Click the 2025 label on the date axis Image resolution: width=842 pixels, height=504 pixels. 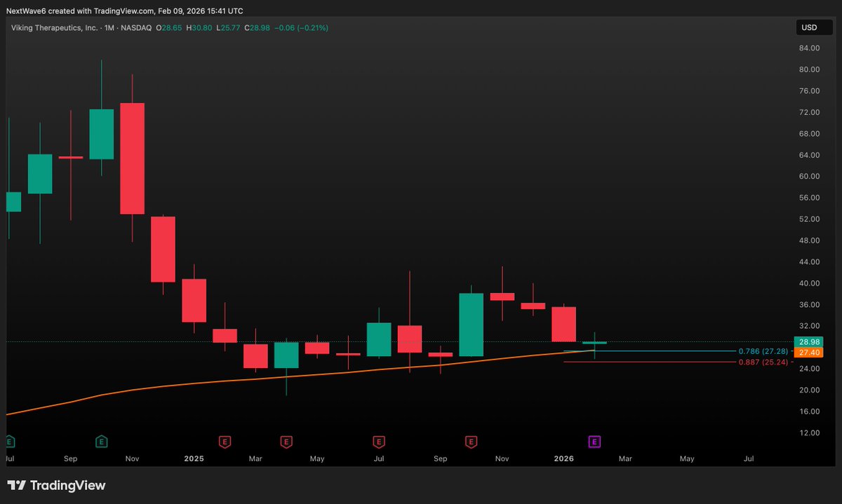[194, 458]
